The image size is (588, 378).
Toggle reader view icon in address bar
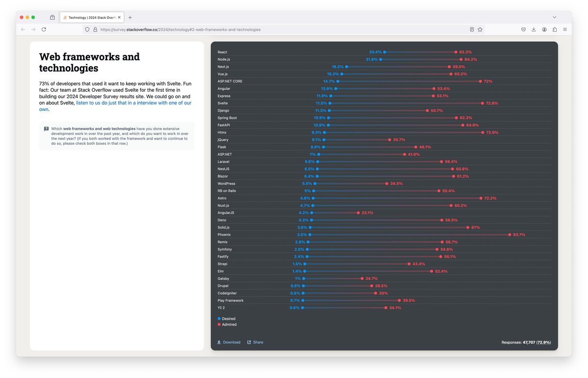tap(472, 29)
